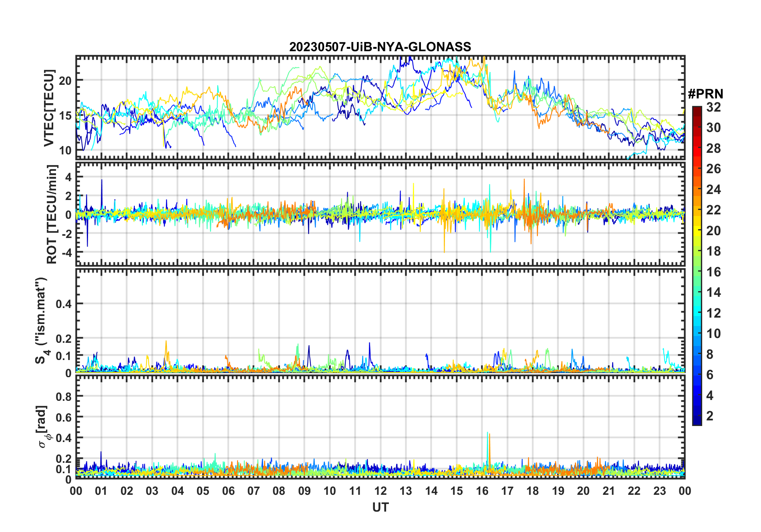Click the green colorbar region at 16
The image size is (761, 532).
(x=697, y=272)
